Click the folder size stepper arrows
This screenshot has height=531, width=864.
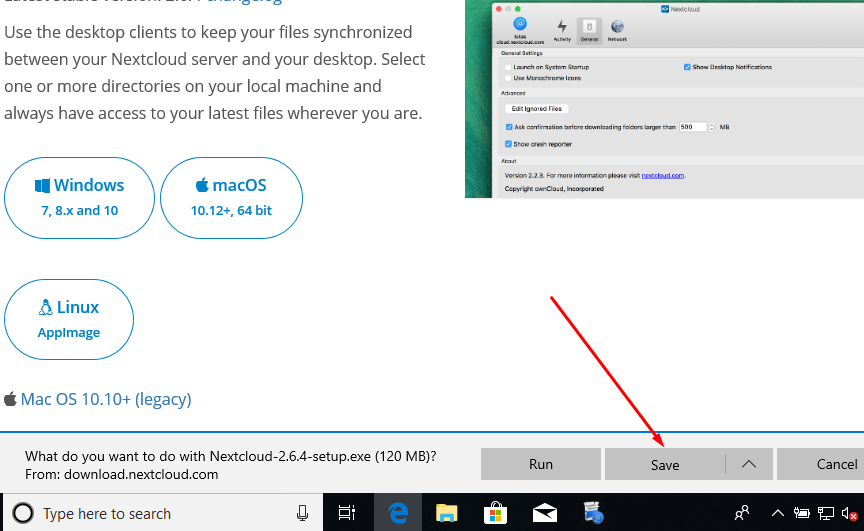point(711,127)
